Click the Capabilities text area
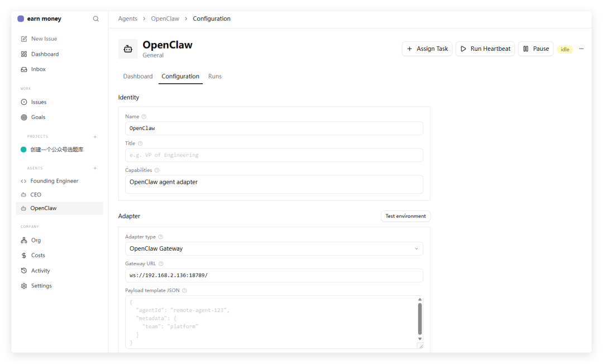Image resolution: width=603 pixels, height=364 pixels. tap(274, 184)
